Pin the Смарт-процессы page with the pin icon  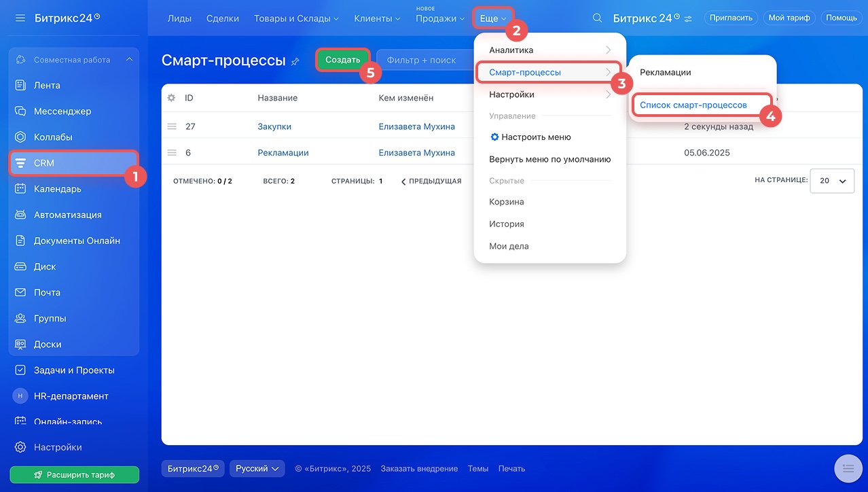pos(295,62)
